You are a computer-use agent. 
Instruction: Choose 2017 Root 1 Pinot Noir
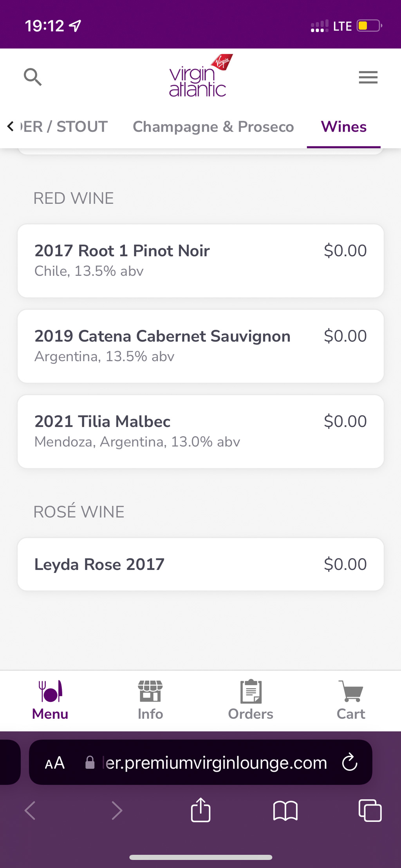click(200, 260)
